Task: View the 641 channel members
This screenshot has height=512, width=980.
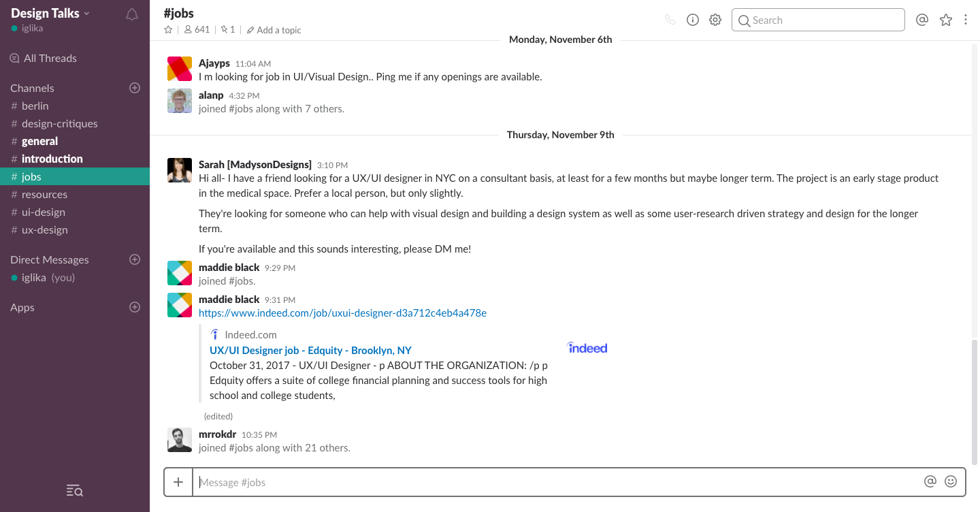Action: pos(197,30)
